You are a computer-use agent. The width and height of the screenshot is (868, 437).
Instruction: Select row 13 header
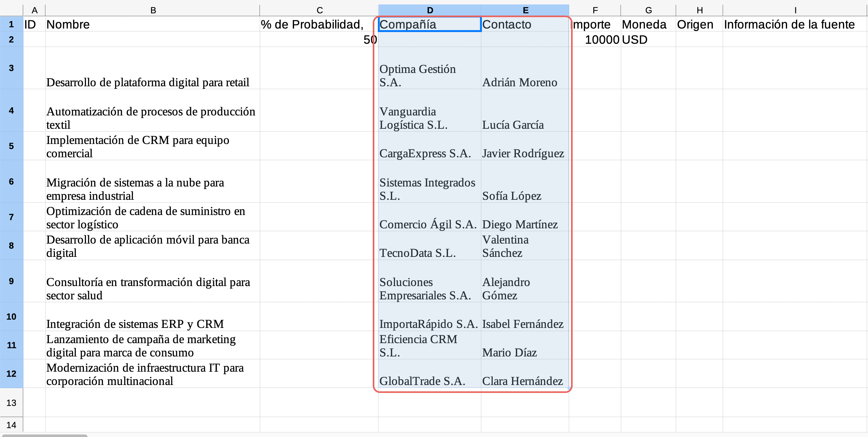pos(11,403)
